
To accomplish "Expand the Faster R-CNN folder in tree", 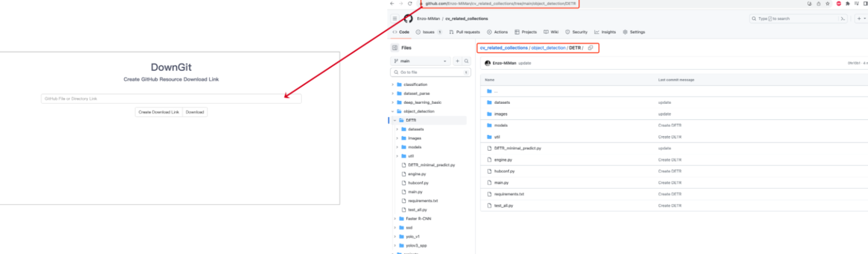I will pyautogui.click(x=395, y=219).
